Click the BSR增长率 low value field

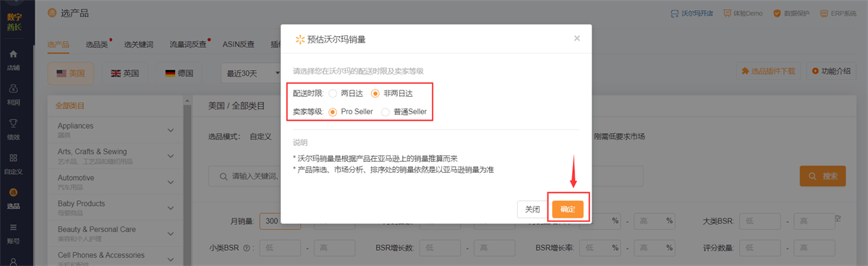(x=600, y=248)
